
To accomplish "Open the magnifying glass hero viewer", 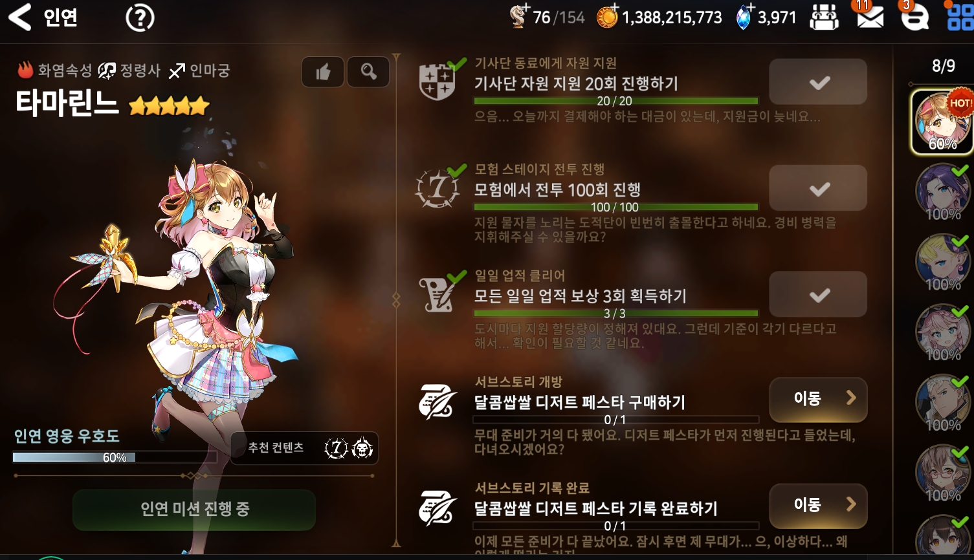I will [x=368, y=72].
